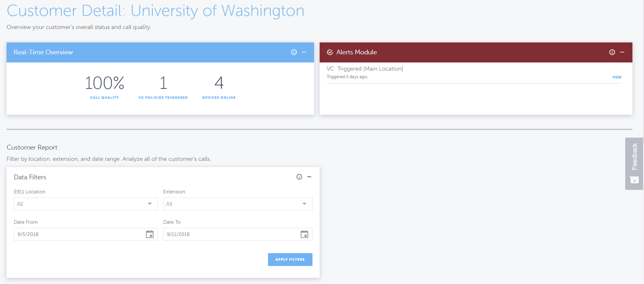Collapse the Alerts Module panel
The image size is (644, 284).
[x=622, y=52]
